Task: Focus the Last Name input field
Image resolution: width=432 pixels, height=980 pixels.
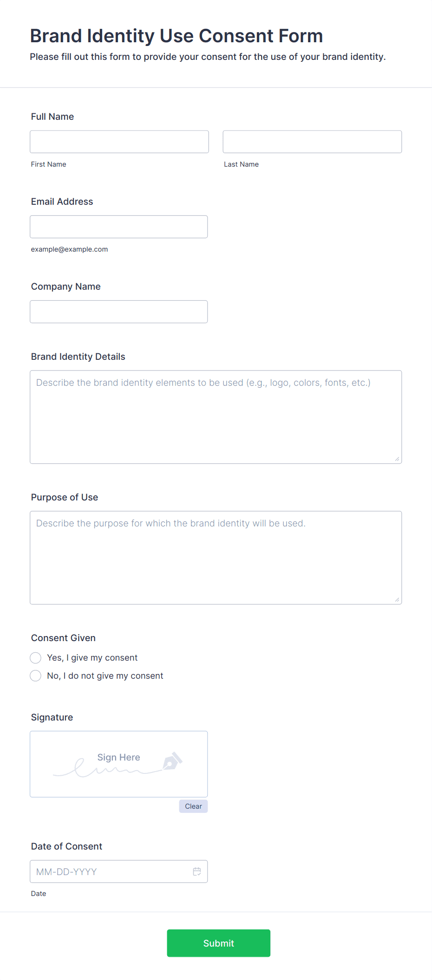Action: click(x=312, y=142)
